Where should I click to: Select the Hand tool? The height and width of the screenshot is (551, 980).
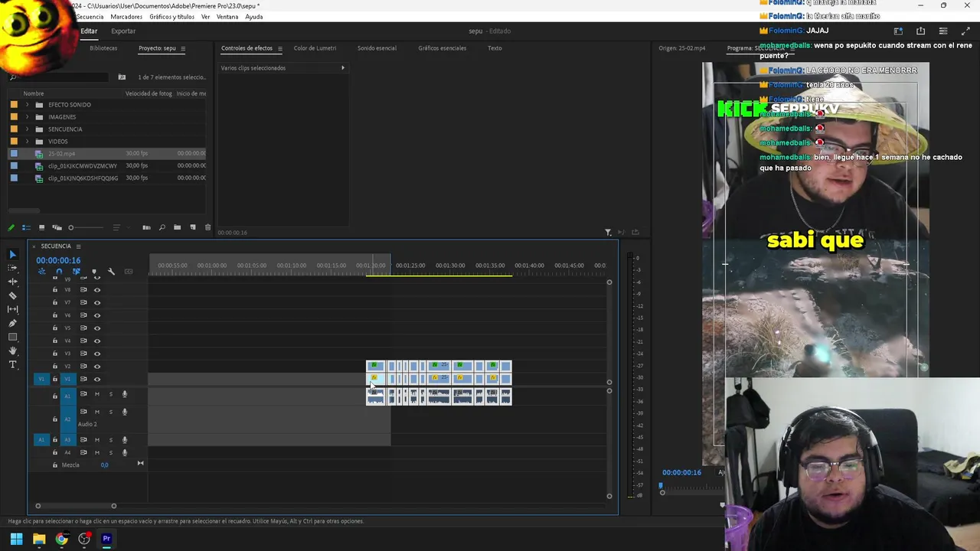click(12, 350)
